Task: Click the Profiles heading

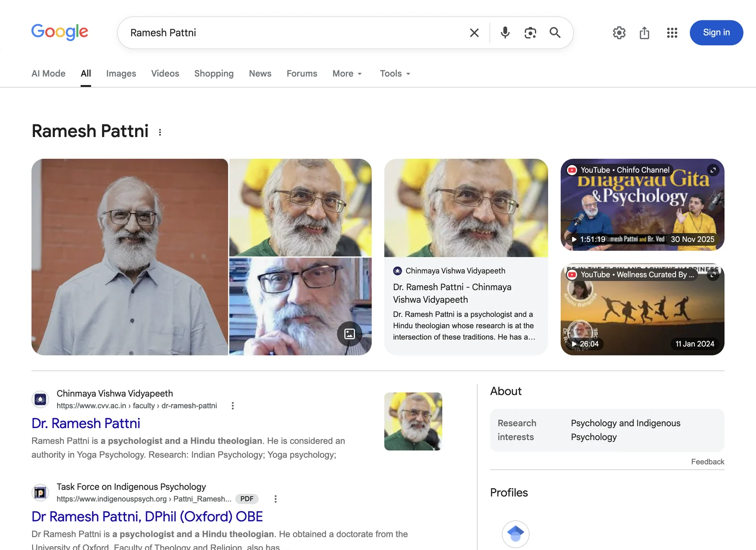Action: pyautogui.click(x=509, y=493)
